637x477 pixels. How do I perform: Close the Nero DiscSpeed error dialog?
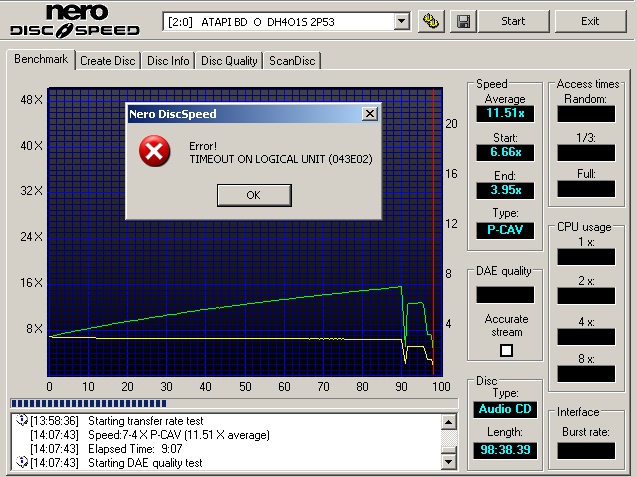tap(369, 114)
